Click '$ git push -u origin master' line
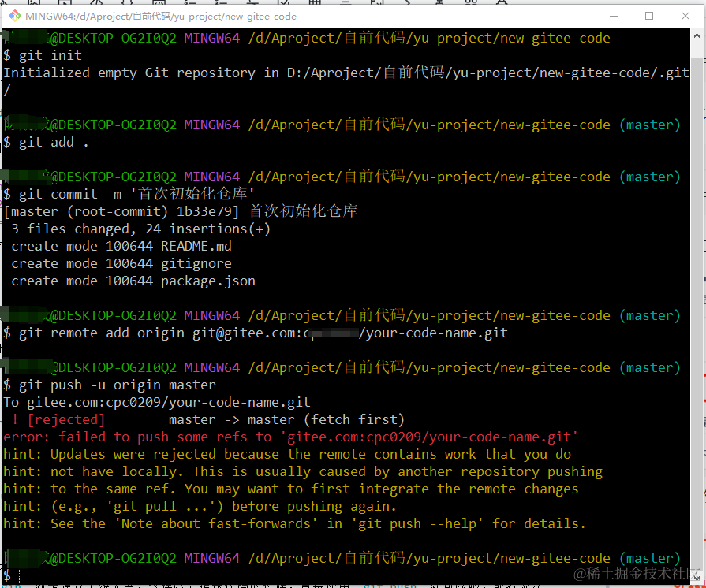Image resolution: width=706 pixels, height=588 pixels. tap(110, 385)
